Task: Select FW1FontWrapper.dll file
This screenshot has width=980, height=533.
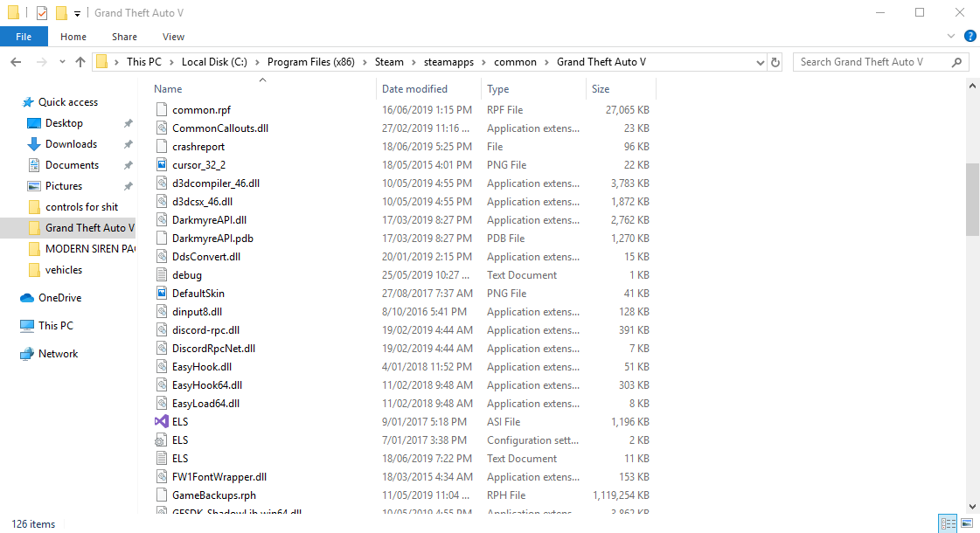Action: (219, 477)
